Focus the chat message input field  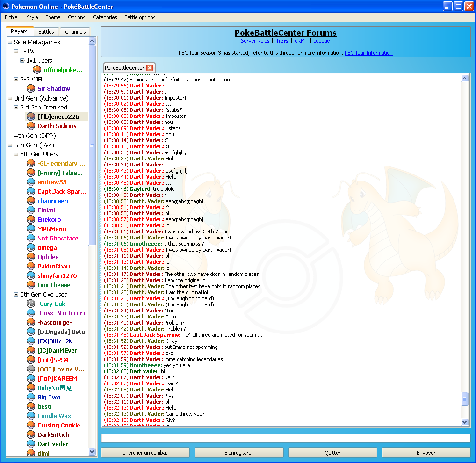coord(286,438)
